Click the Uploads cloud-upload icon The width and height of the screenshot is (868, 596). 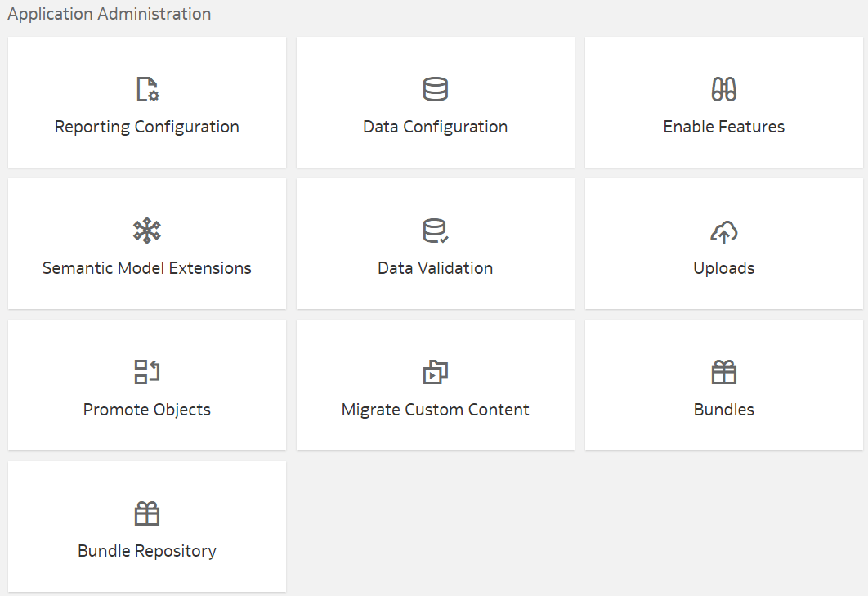pos(723,230)
